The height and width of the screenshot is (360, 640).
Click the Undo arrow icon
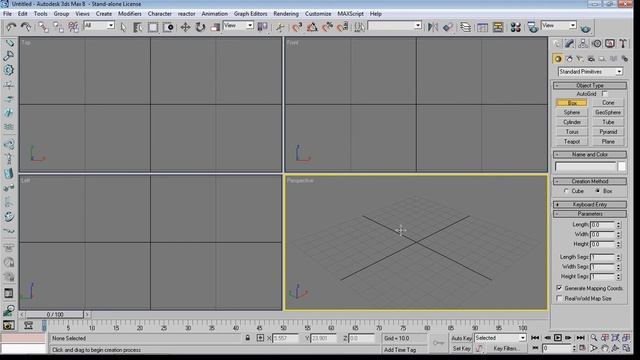pyautogui.click(x=11, y=27)
